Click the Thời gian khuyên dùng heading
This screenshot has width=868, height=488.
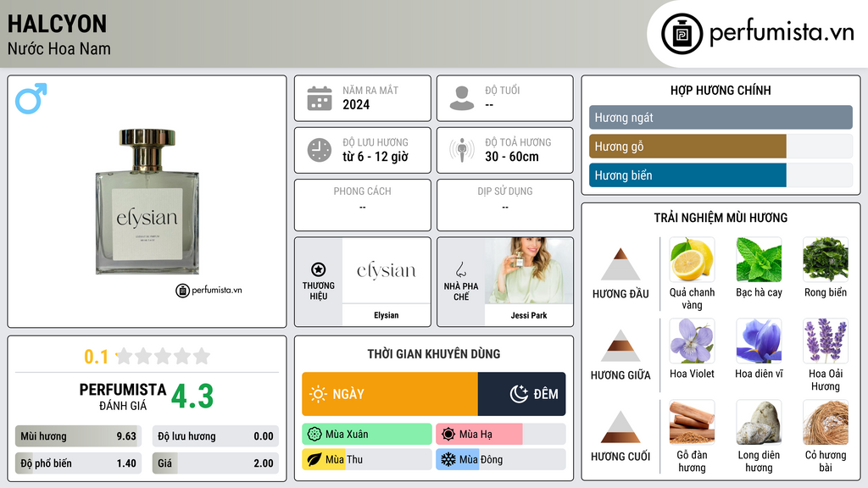point(434,354)
